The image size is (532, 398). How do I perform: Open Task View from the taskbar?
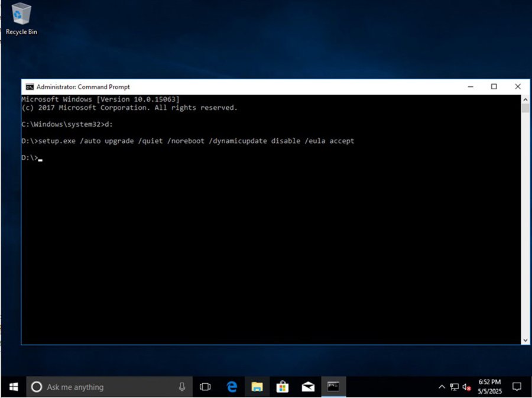205,387
